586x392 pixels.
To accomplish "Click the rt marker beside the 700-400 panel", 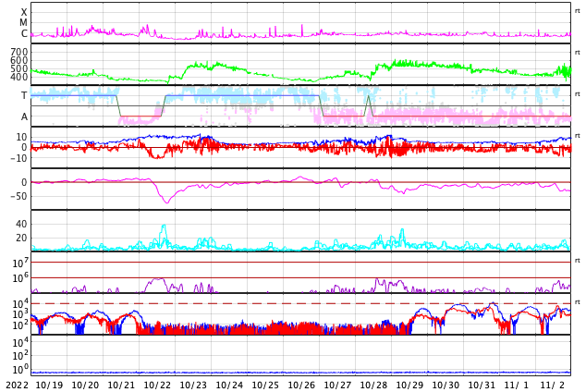I will [578, 53].
